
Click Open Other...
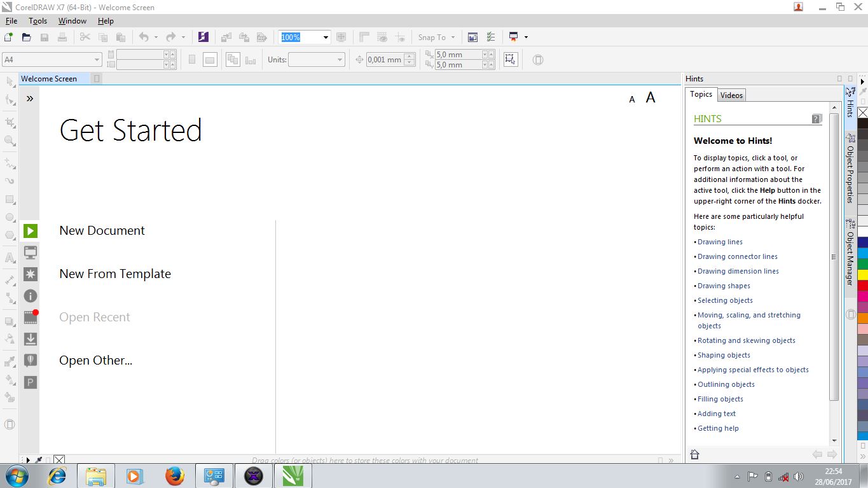96,360
